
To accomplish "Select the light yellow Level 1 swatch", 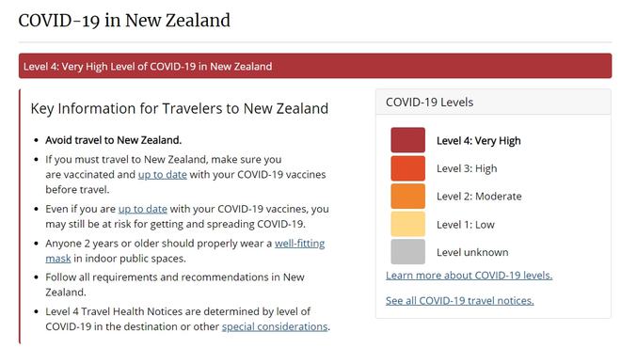I will (x=408, y=224).
